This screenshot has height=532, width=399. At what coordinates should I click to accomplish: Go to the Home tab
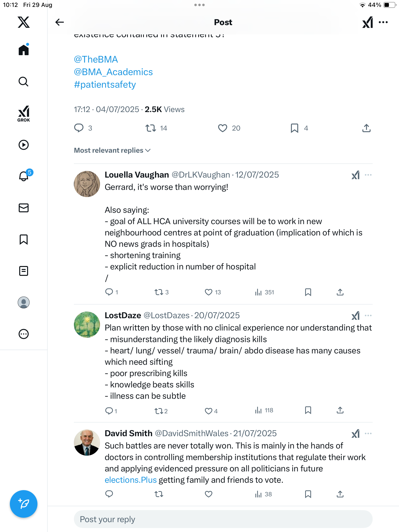coord(24,50)
